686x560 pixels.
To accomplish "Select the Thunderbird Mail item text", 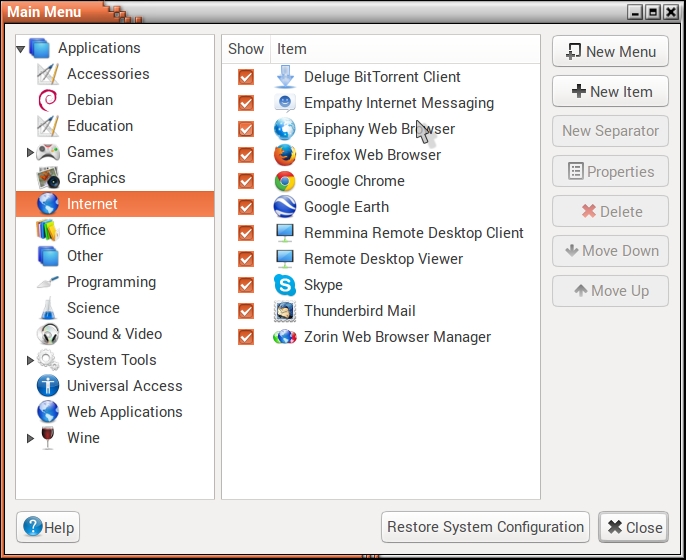I will tap(360, 311).
